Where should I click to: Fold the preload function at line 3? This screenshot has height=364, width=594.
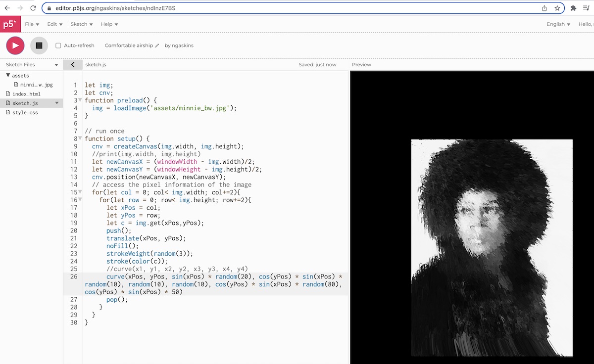[x=80, y=100]
